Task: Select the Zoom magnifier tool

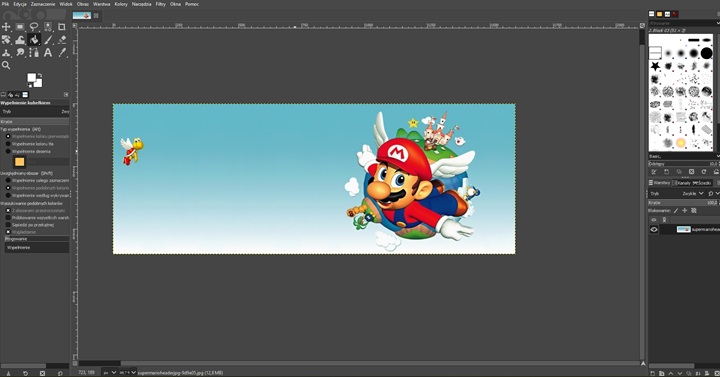Action: tap(6, 66)
